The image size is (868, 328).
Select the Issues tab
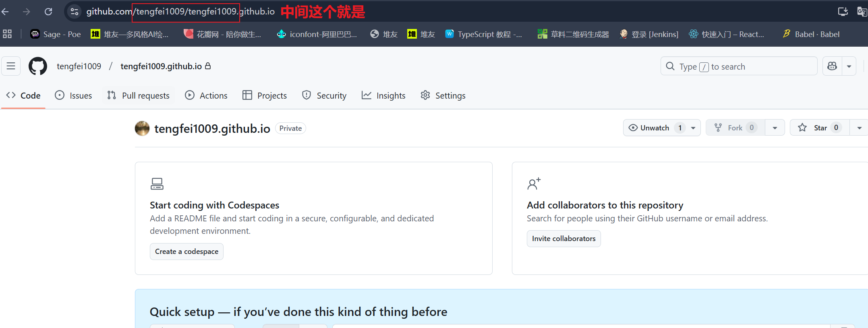coord(74,96)
